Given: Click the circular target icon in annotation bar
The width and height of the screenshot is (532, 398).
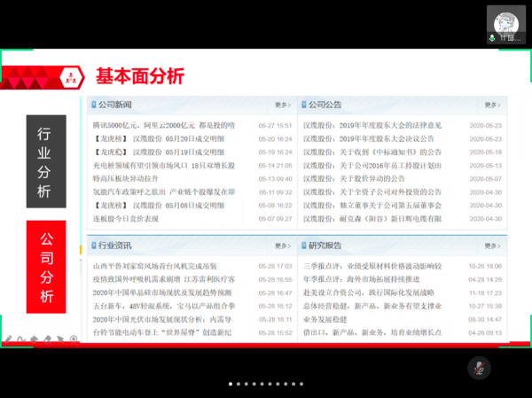Looking at the screenshot, I should click(x=74, y=339).
